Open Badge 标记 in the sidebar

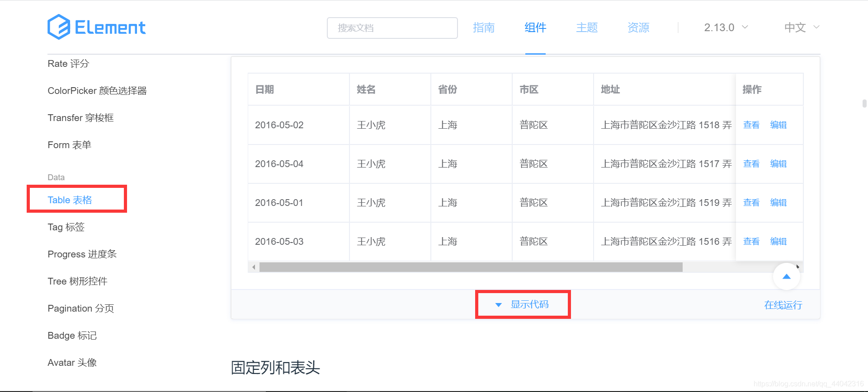(72, 336)
